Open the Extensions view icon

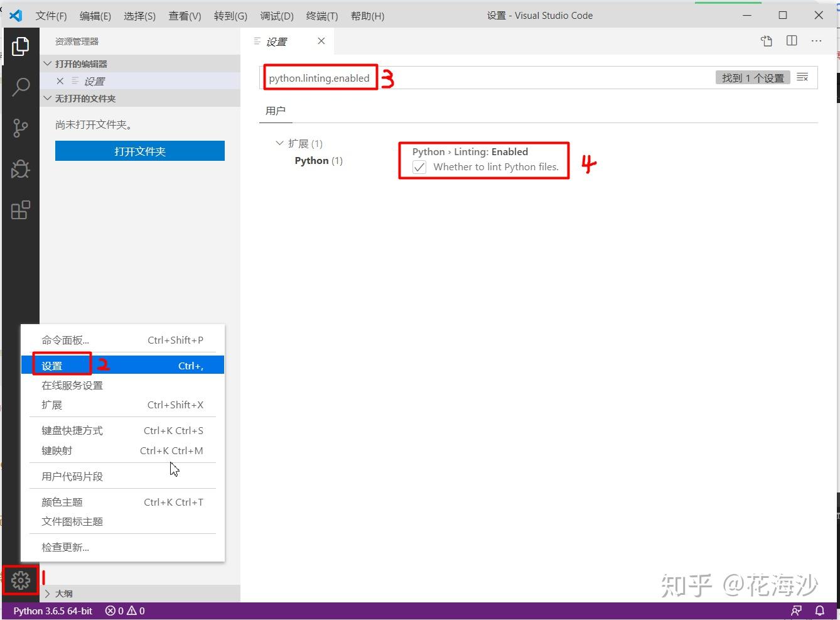(21, 209)
